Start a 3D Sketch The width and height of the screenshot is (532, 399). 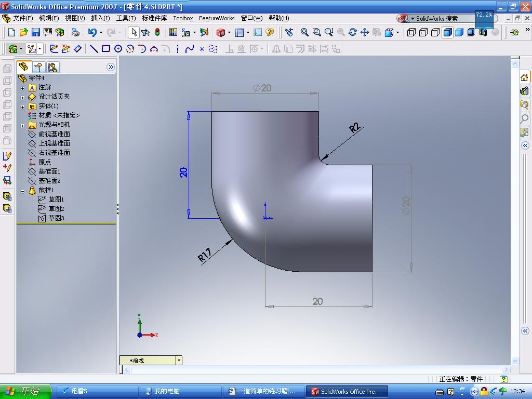click(65, 49)
